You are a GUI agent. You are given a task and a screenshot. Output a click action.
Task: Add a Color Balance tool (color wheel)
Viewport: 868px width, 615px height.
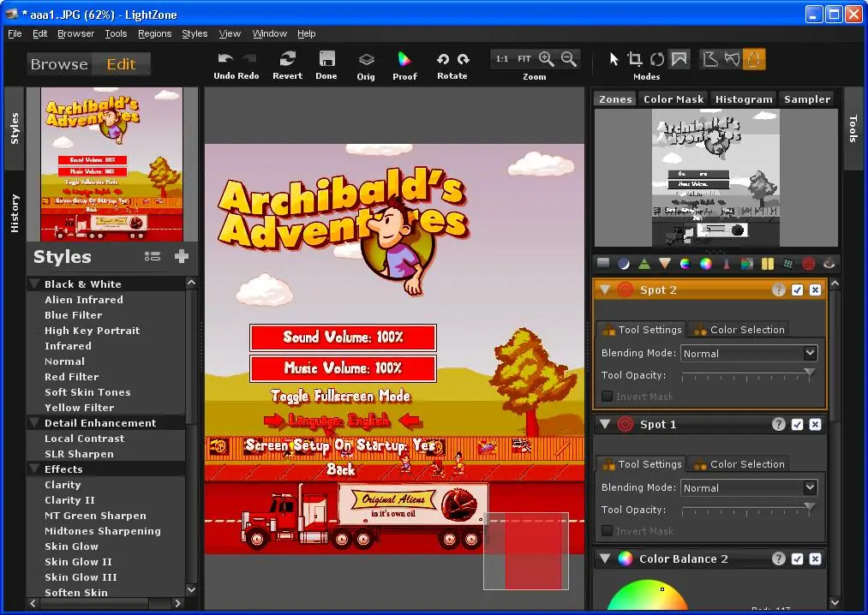[x=706, y=264]
